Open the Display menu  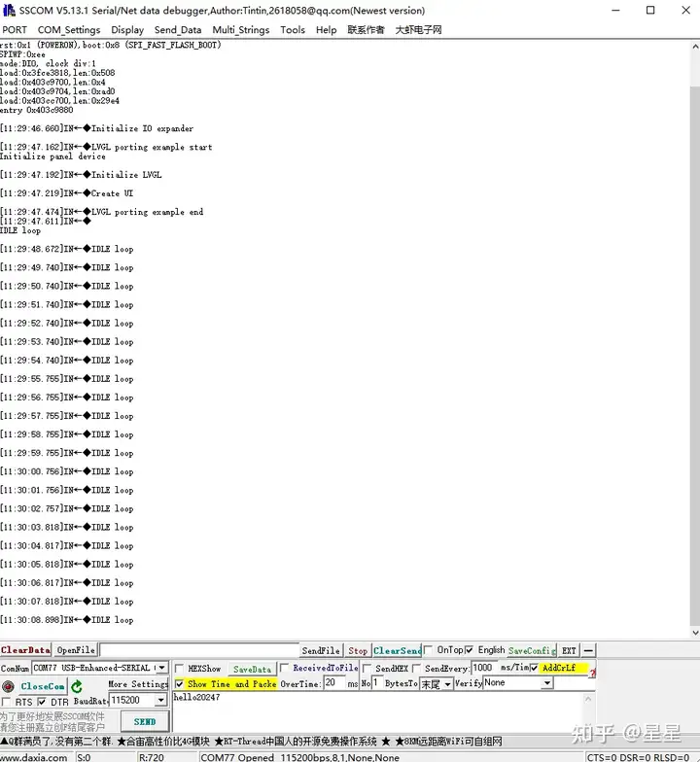click(x=127, y=29)
